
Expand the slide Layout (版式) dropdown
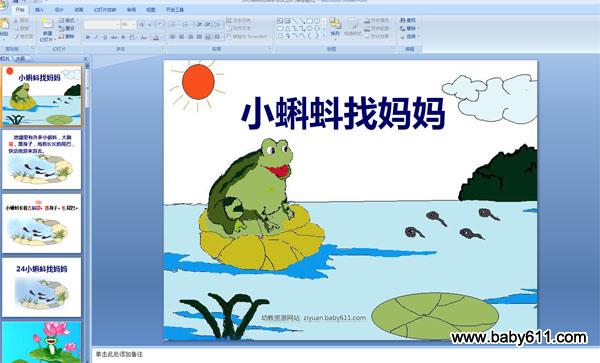[x=67, y=20]
